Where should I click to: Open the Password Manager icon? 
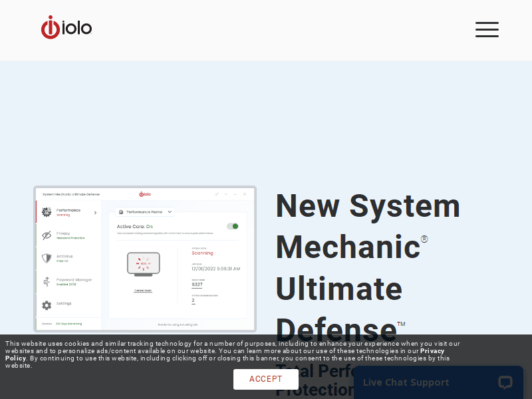(x=47, y=281)
